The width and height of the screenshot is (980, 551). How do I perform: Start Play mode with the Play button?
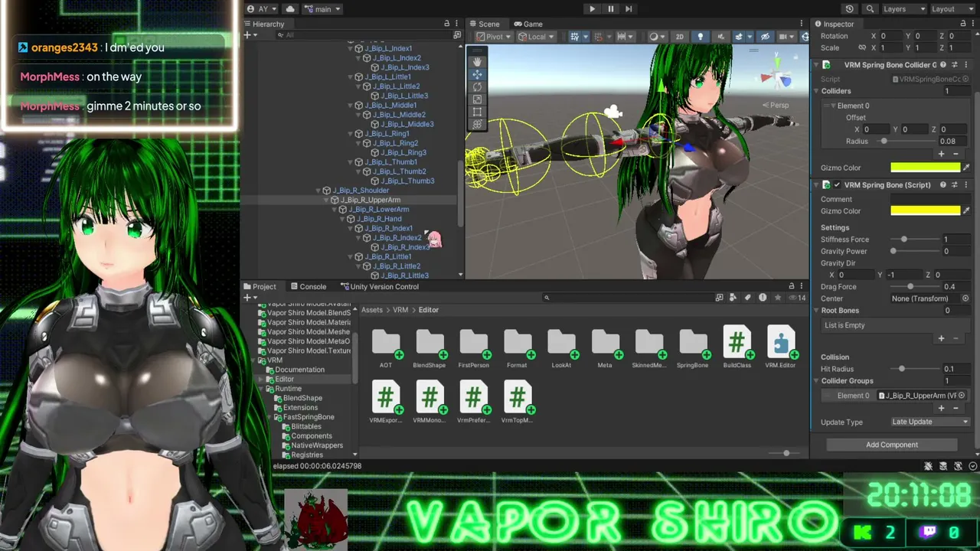tap(592, 9)
